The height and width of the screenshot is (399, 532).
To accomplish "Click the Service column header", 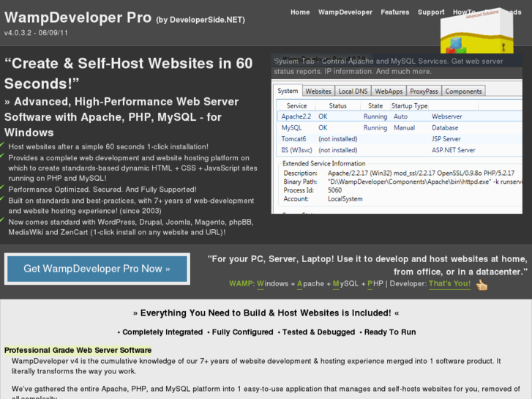I will click(x=296, y=105).
